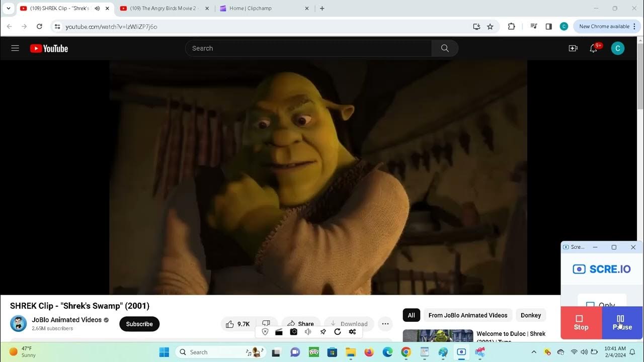This screenshot has width=644, height=362.
Task: Open YouTube notifications bell
Action: tap(594, 48)
